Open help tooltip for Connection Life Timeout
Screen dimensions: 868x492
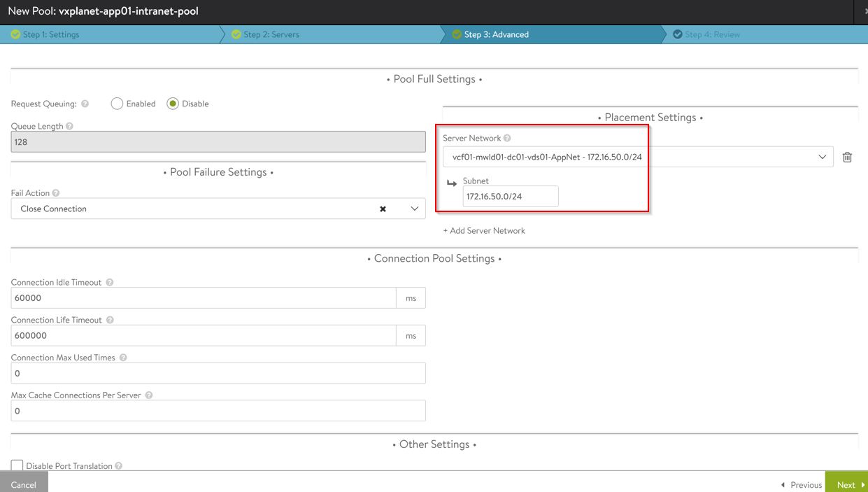tap(110, 320)
